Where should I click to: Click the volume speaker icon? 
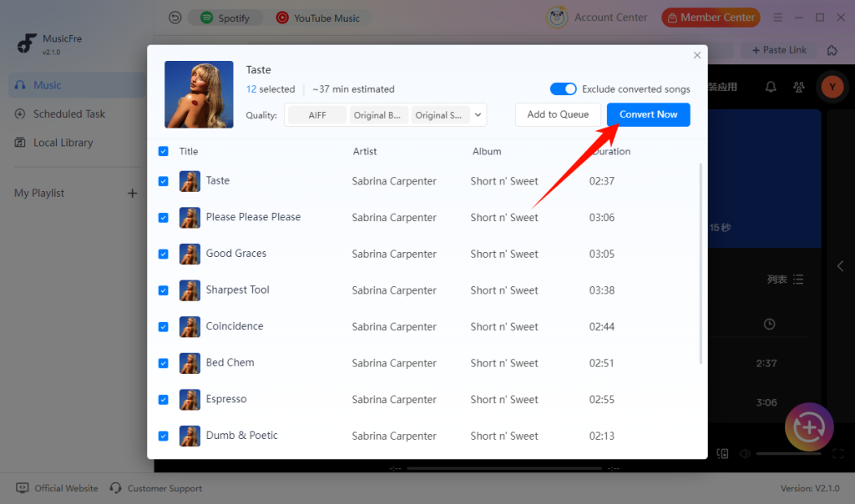[744, 453]
